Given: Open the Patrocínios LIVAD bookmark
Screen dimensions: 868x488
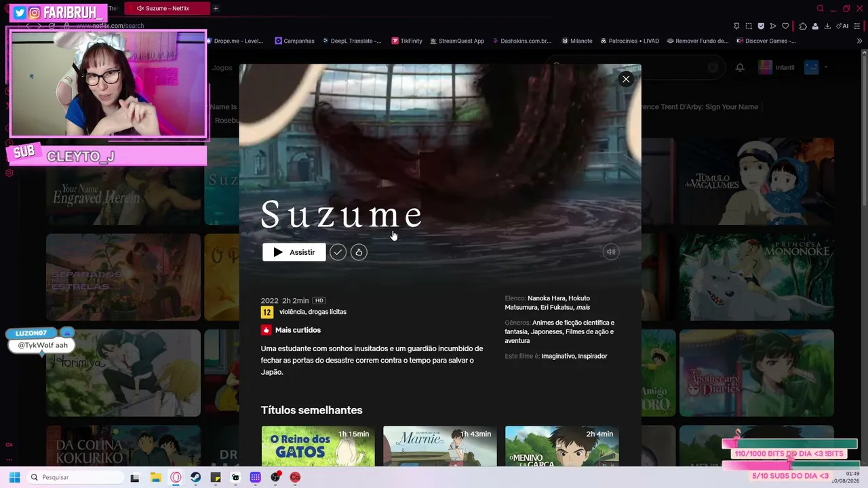Looking at the screenshot, I should coord(629,41).
